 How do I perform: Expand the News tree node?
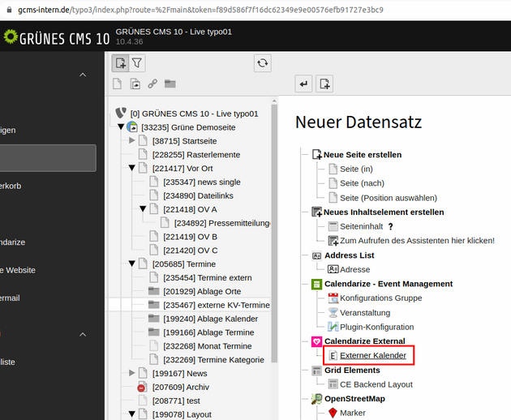(132, 373)
